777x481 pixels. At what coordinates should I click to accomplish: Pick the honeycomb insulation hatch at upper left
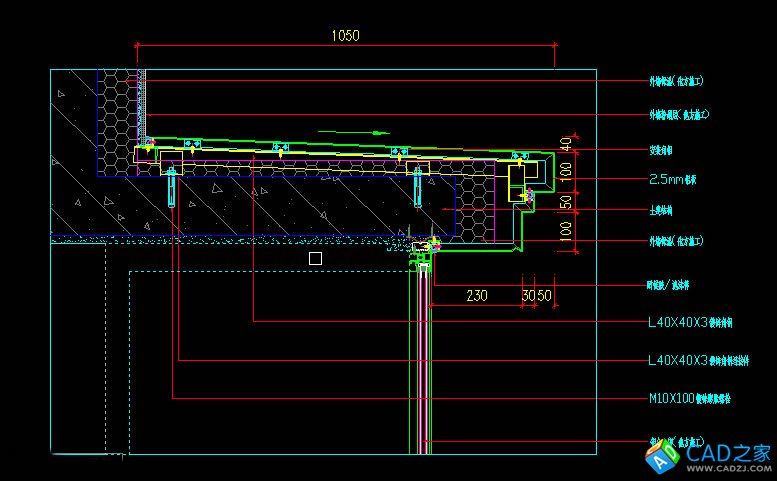point(118,110)
